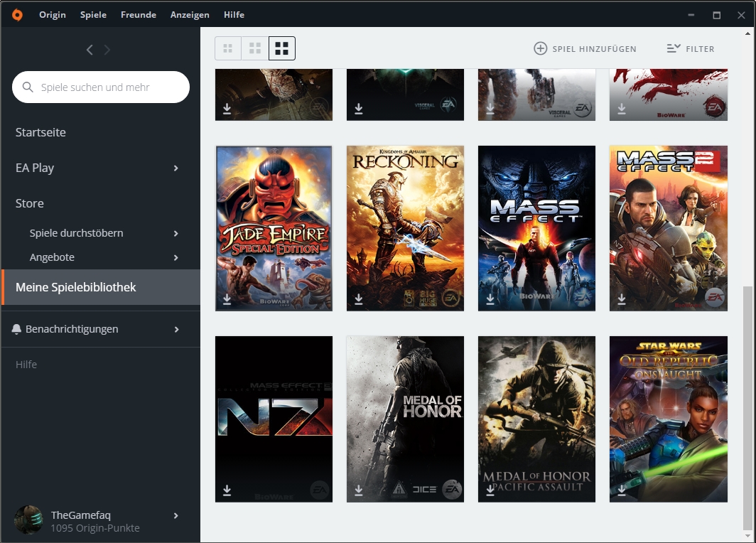This screenshot has width=756, height=543.
Task: Click download icon on Mass Effect 3 N7
Action: click(x=227, y=490)
